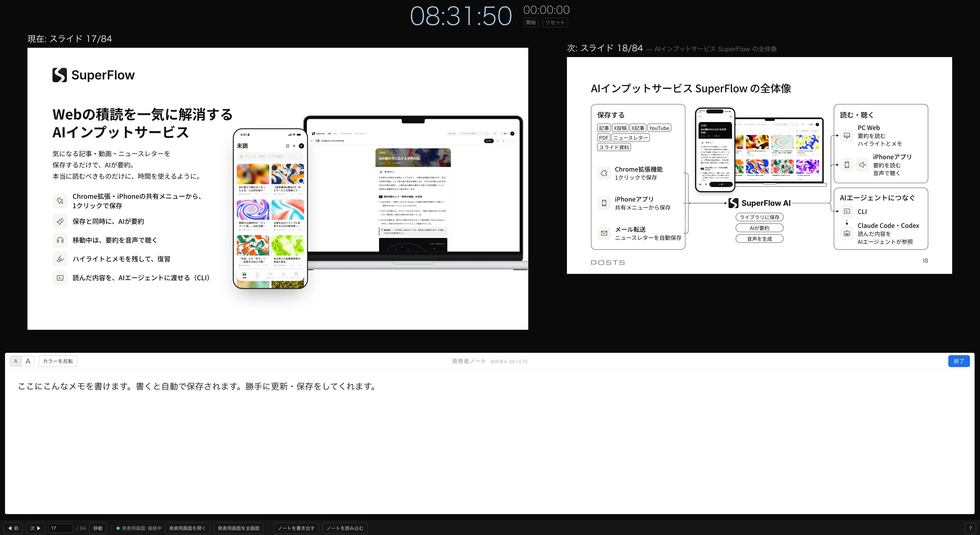The height and width of the screenshot is (535, 980).
Task: Open help via the ? button
Action: click(971, 528)
